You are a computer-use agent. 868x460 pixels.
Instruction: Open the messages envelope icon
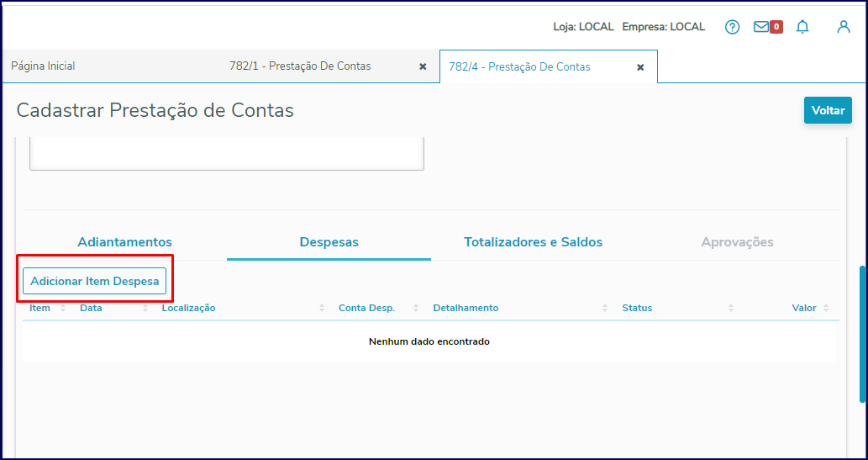pos(761,27)
